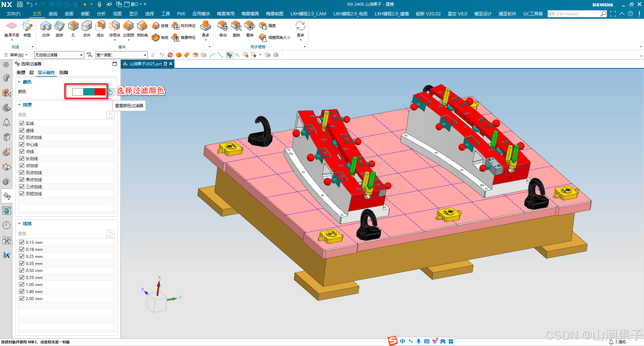This screenshot has width=644, height=346.
Task: Open the 层 filter tab
Action: (31, 72)
